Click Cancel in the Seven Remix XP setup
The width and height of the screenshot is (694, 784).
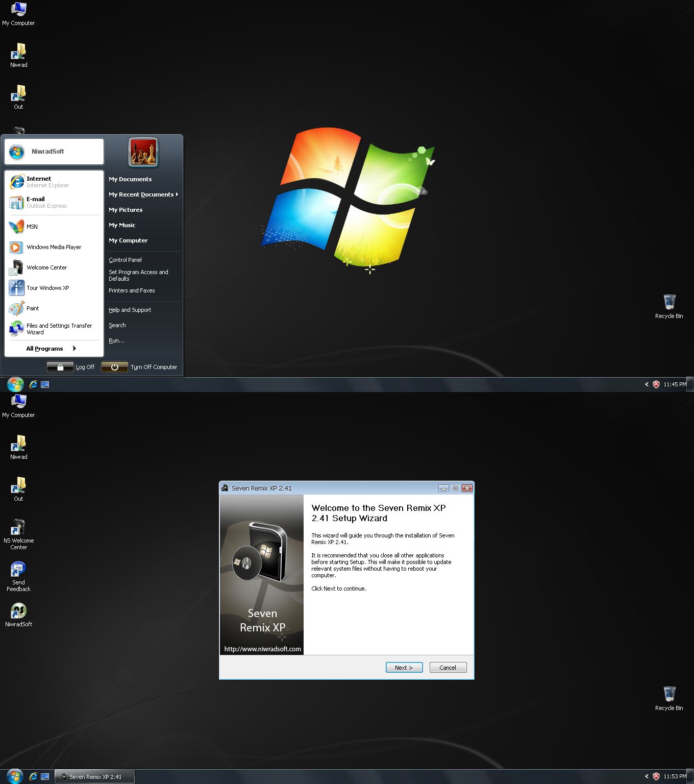pos(448,668)
